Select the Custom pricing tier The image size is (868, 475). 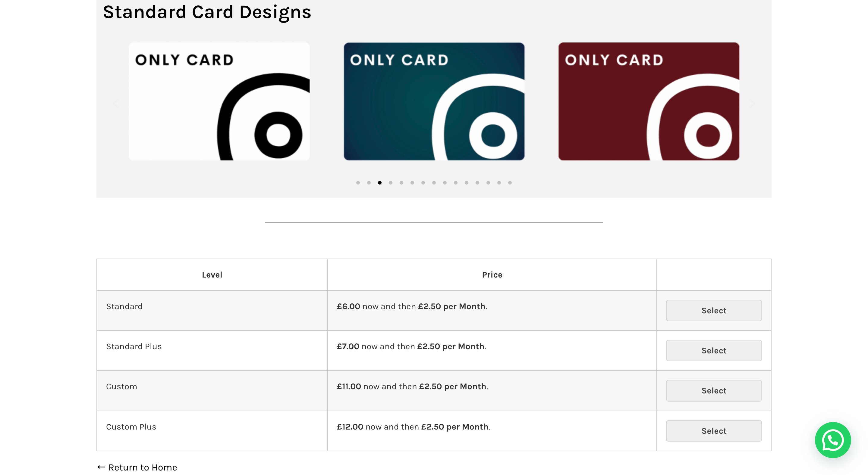click(713, 390)
